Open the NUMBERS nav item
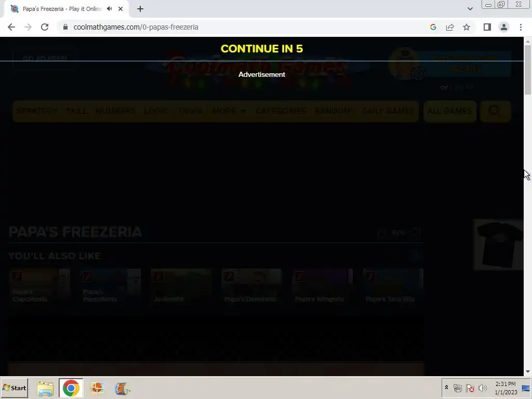 pos(115,111)
